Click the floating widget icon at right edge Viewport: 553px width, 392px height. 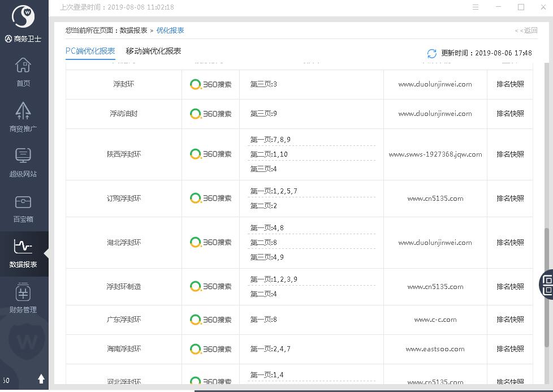pos(547,284)
